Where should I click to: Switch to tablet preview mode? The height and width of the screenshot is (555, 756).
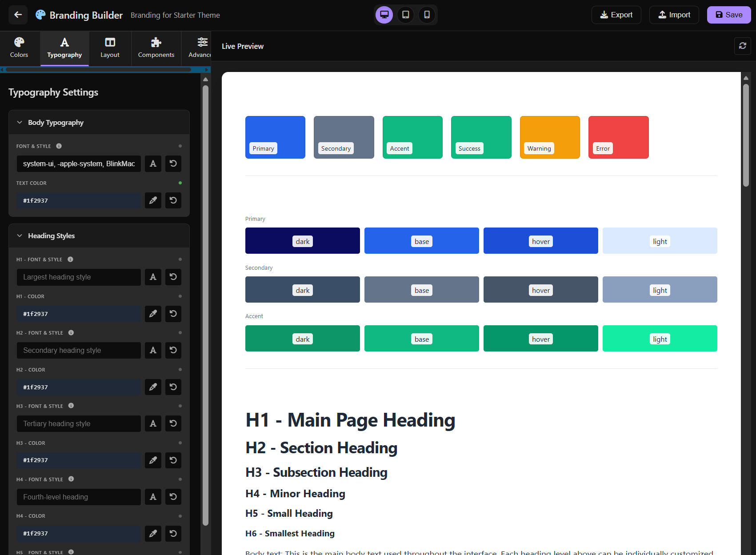coord(406,15)
